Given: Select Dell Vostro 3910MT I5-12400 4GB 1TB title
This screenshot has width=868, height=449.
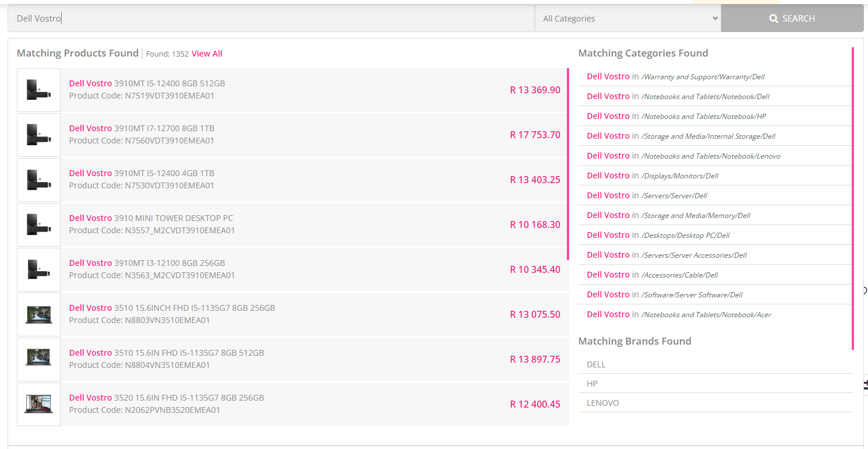Looking at the screenshot, I should [142, 173].
